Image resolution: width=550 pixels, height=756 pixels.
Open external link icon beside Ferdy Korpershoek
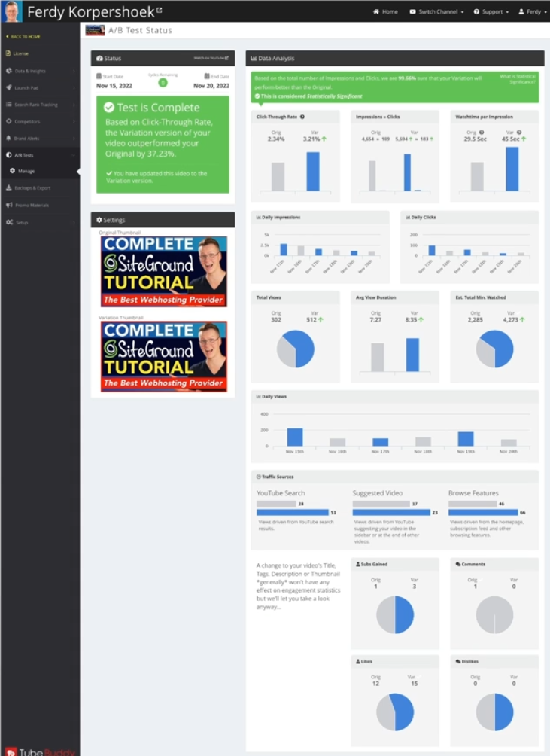(x=159, y=11)
